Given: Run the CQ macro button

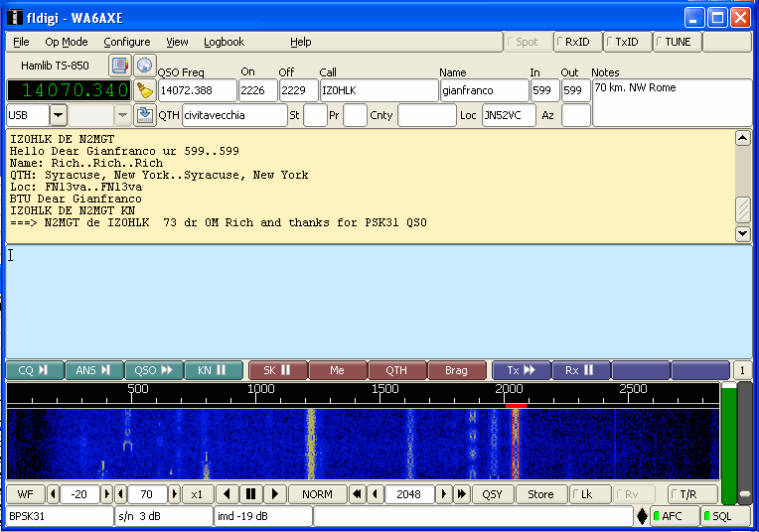Looking at the screenshot, I should [x=35, y=370].
